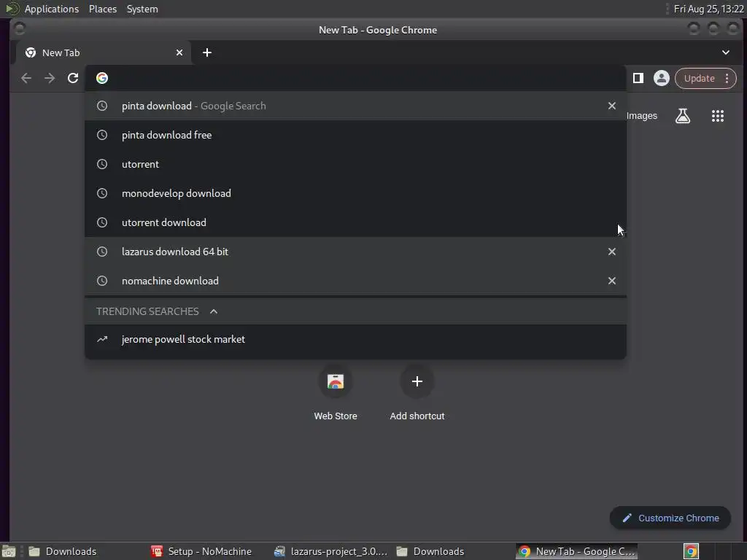This screenshot has height=560, width=747.
Task: Open the side panel icon
Action: point(638,78)
